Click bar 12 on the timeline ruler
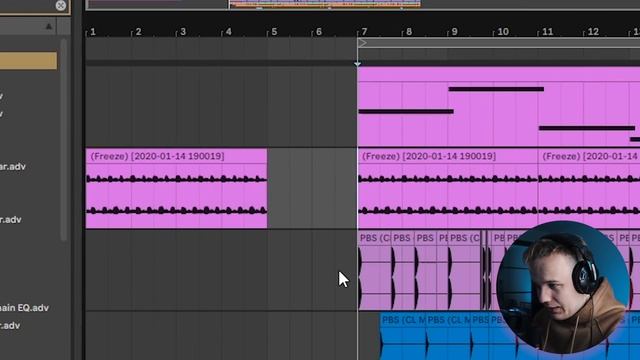This screenshot has height=360, width=640. 593,31
